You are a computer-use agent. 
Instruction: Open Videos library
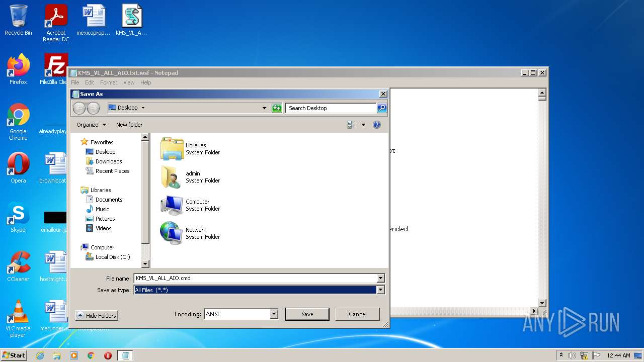(99, 228)
